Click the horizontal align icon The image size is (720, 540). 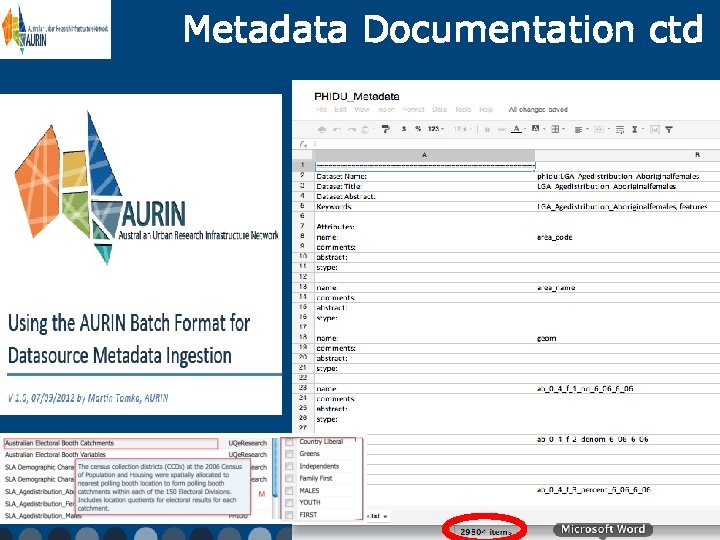(578, 129)
